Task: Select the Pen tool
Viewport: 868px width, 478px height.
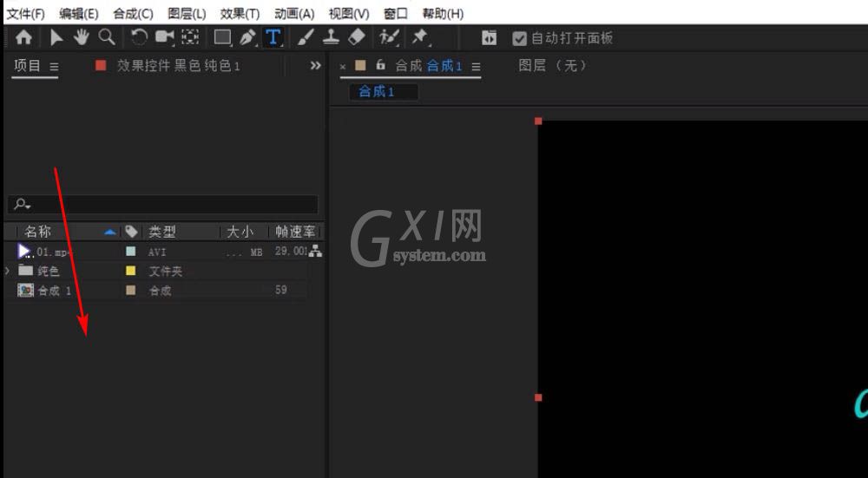Action: (247, 37)
